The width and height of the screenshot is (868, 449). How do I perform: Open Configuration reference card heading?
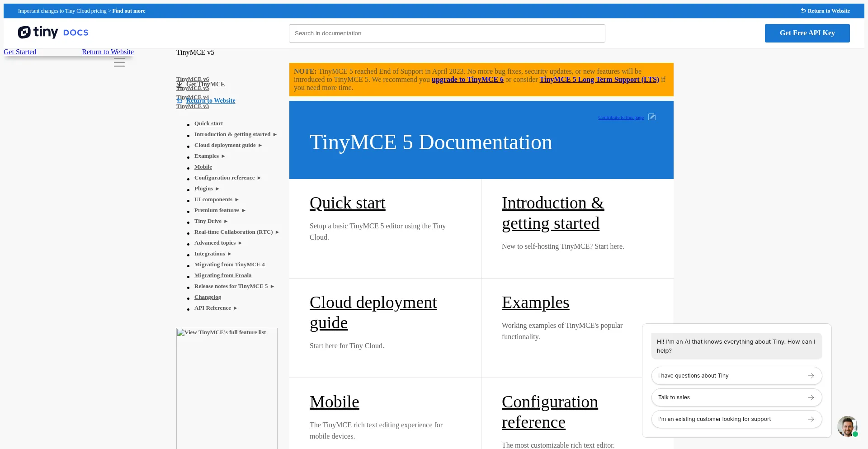click(550, 412)
